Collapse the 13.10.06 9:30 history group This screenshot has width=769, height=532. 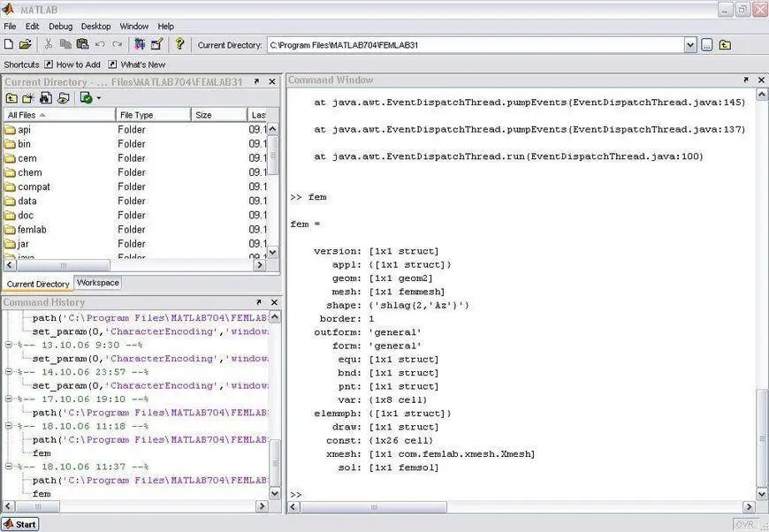[x=8, y=345]
